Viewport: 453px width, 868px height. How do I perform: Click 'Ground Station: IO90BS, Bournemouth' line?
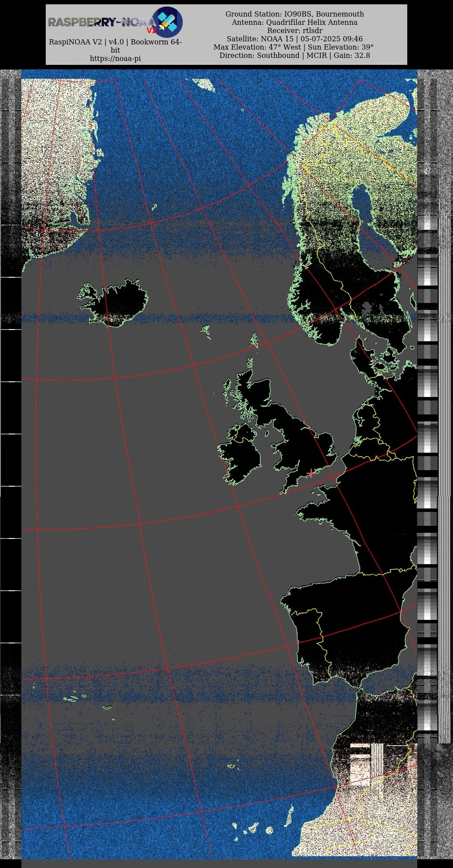[x=295, y=14]
